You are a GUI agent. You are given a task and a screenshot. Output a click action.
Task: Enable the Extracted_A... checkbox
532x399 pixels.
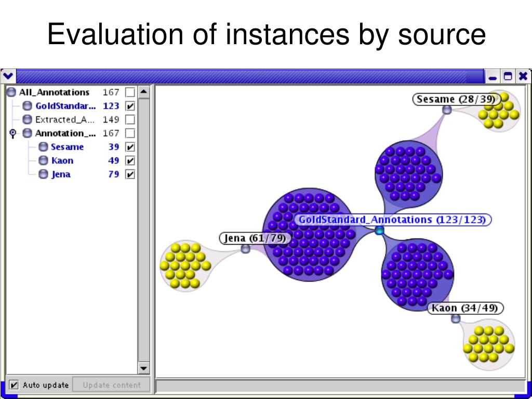(130, 119)
